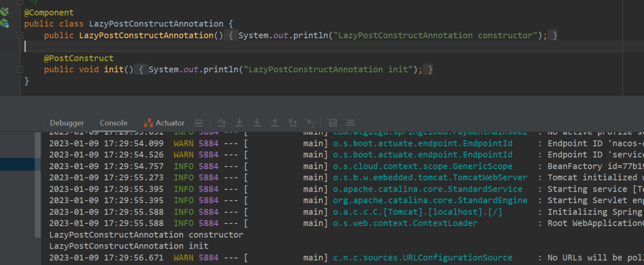Click the three-lines icon beside Actuator
The height and width of the screenshot is (265, 644).
(199, 123)
